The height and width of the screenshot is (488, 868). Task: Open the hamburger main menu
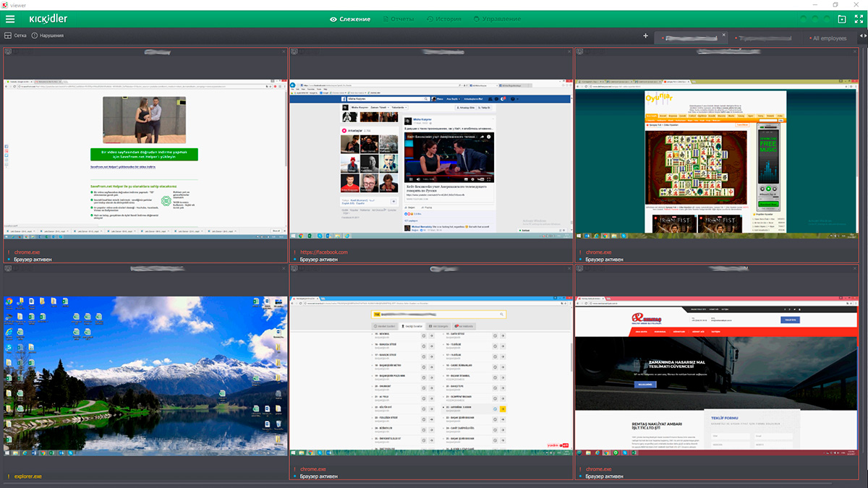[10, 19]
